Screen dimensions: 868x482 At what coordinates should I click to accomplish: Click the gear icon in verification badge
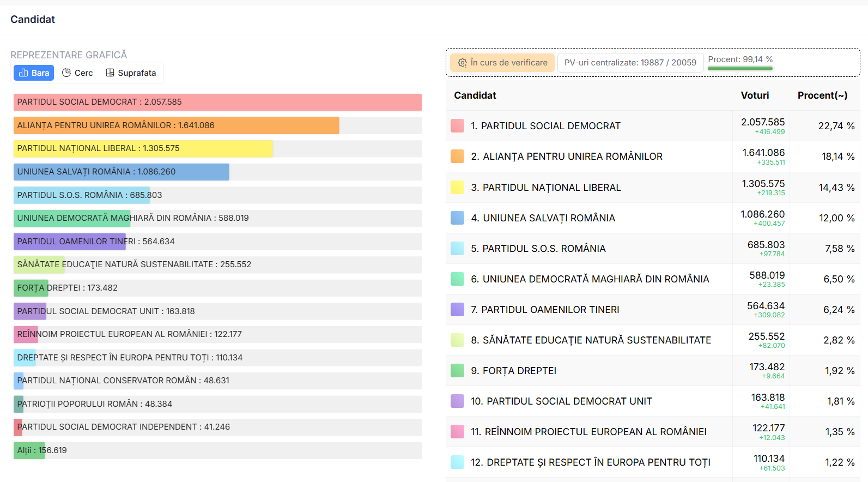click(462, 63)
